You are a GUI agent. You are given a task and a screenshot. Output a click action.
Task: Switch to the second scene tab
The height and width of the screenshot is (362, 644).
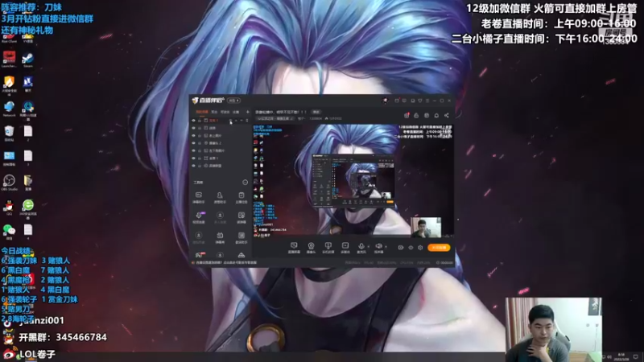tap(214, 112)
